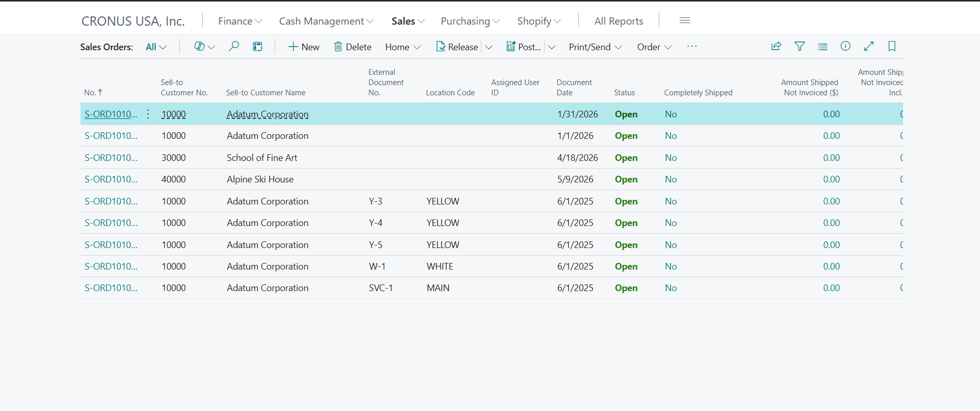This screenshot has height=411, width=980.
Task: Open the analysis mode table icon
Action: [258, 47]
